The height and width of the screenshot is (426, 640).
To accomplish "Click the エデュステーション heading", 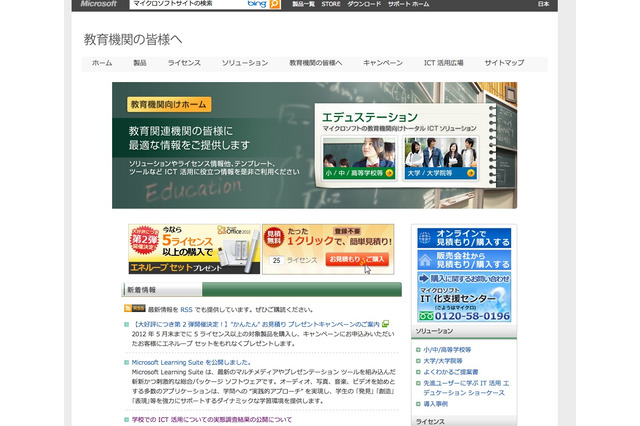I will pos(369,118).
